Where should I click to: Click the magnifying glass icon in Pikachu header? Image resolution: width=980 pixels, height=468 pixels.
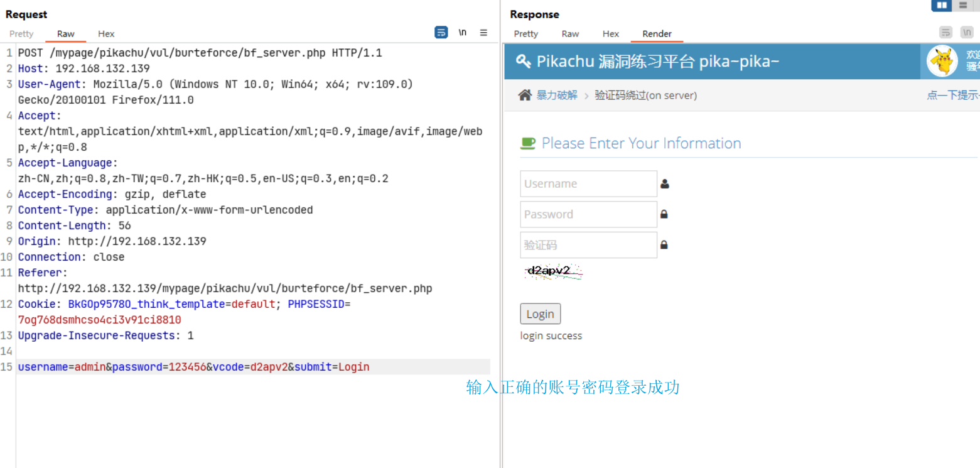[523, 61]
